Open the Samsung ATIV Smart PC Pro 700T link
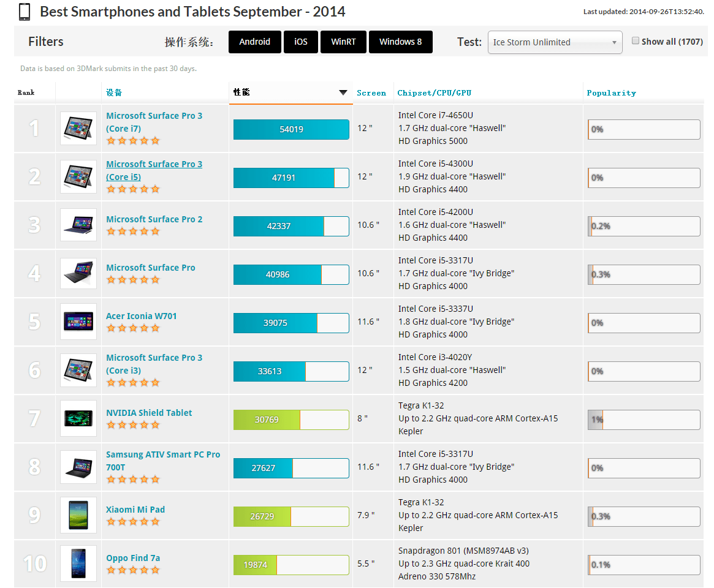 point(162,461)
